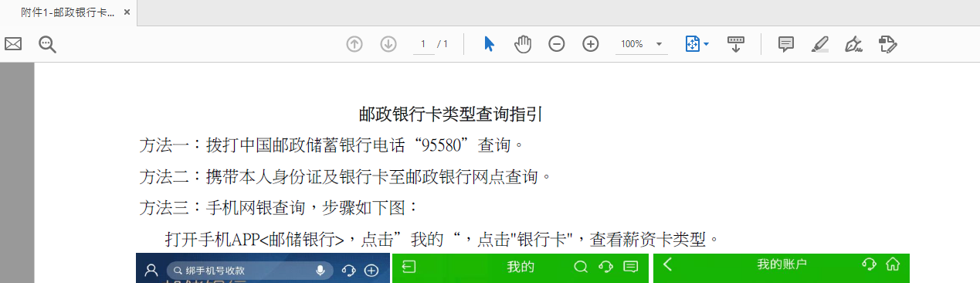Click the headset icon in blue phone header

pyautogui.click(x=348, y=270)
